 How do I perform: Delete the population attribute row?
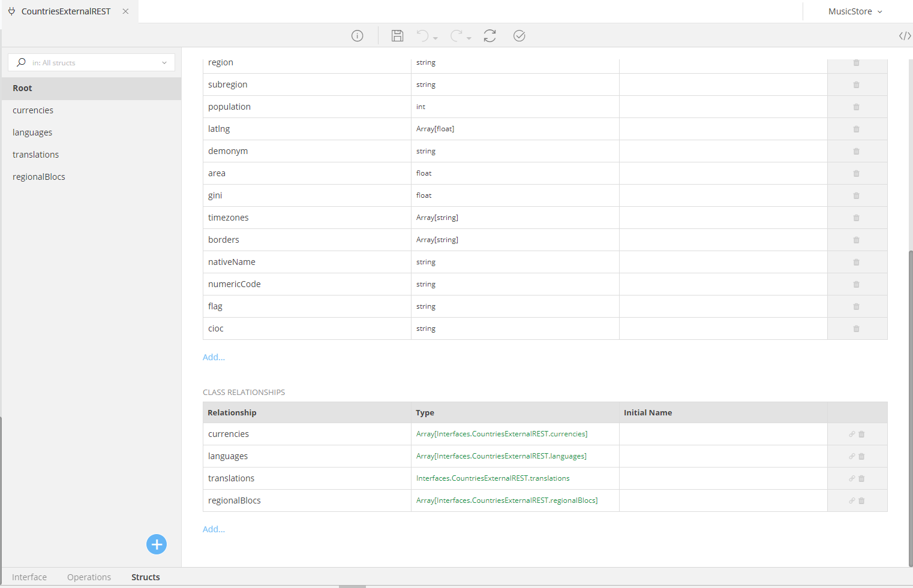point(856,107)
